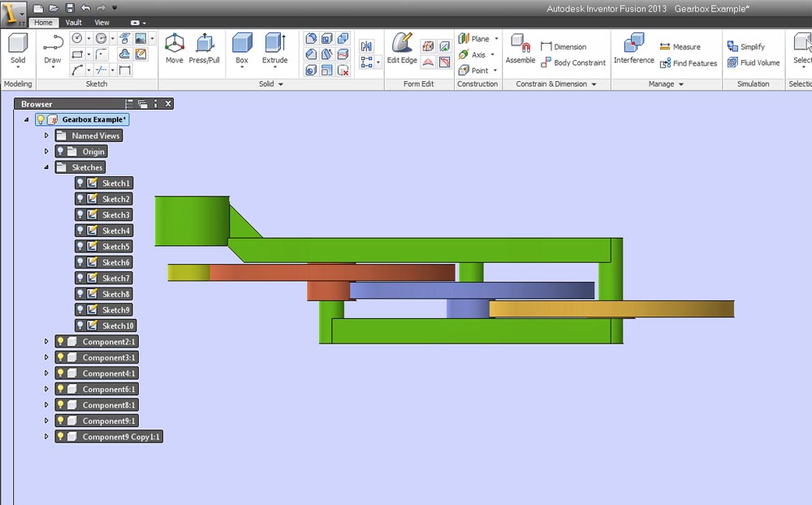Open the Find Features tool
The image size is (812, 505).
tap(689, 63)
